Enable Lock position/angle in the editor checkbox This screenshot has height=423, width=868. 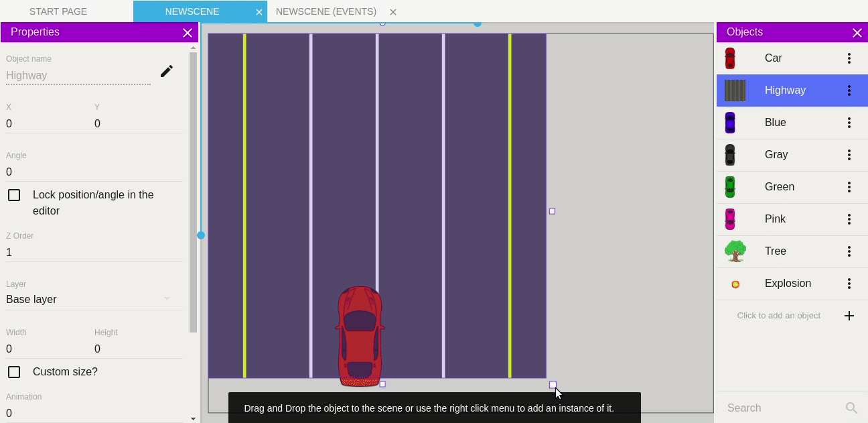pos(14,195)
